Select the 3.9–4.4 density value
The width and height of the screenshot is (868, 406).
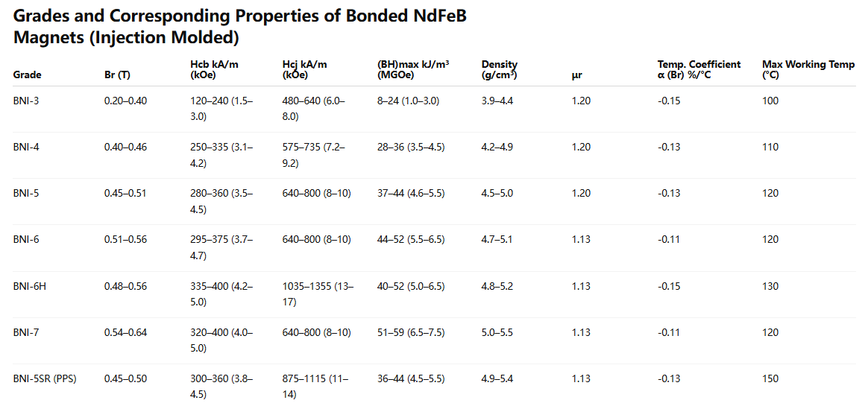pos(497,101)
